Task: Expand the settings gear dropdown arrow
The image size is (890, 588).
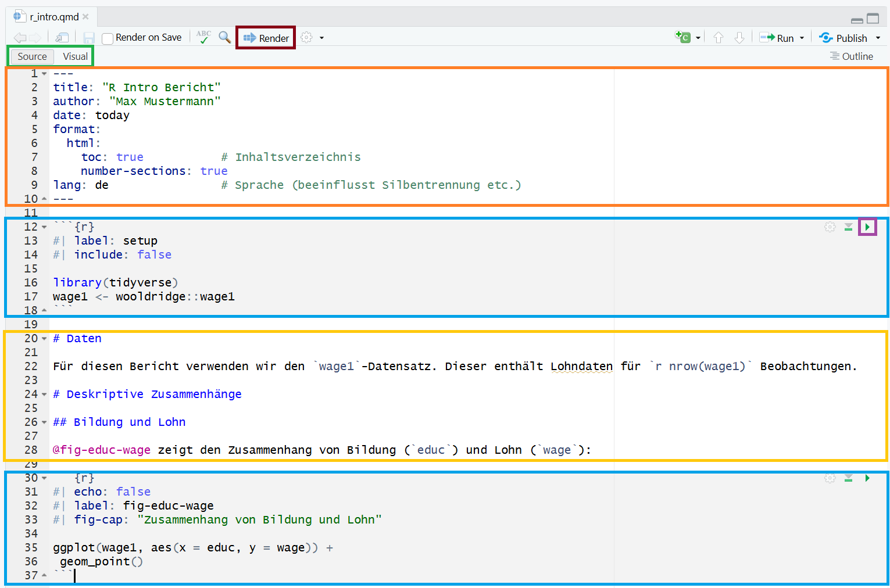Action: point(321,38)
